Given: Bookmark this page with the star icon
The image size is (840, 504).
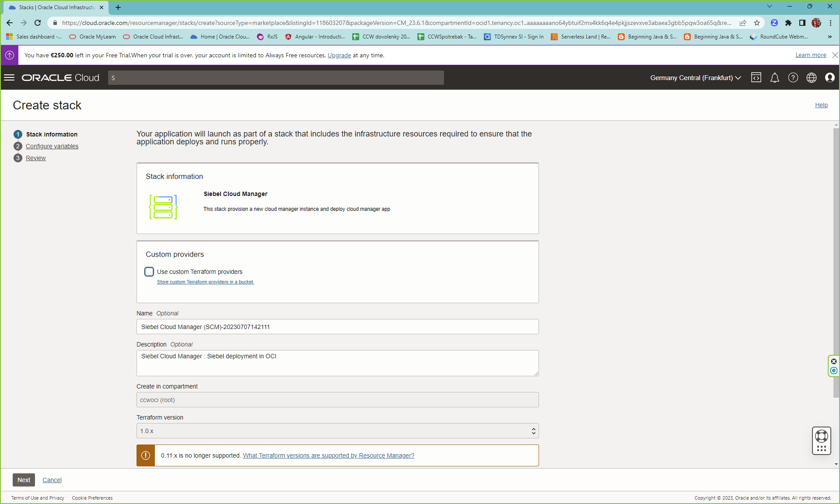Looking at the screenshot, I should (x=756, y=23).
